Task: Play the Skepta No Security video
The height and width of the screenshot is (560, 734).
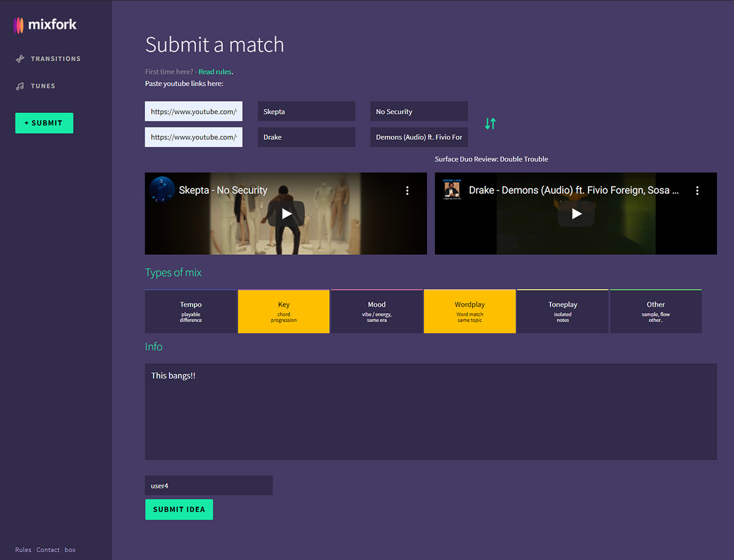Action: pyautogui.click(x=286, y=213)
